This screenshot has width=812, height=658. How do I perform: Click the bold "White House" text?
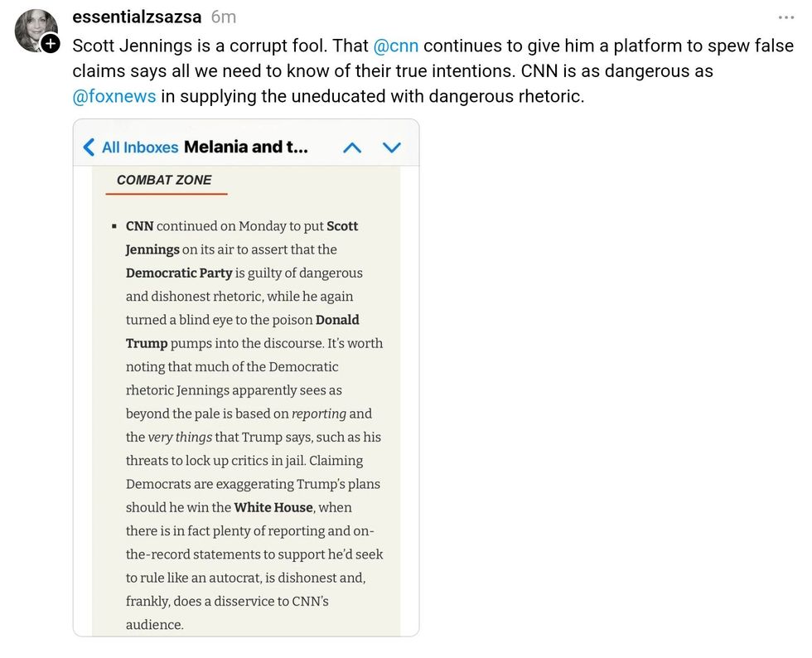coord(273,507)
